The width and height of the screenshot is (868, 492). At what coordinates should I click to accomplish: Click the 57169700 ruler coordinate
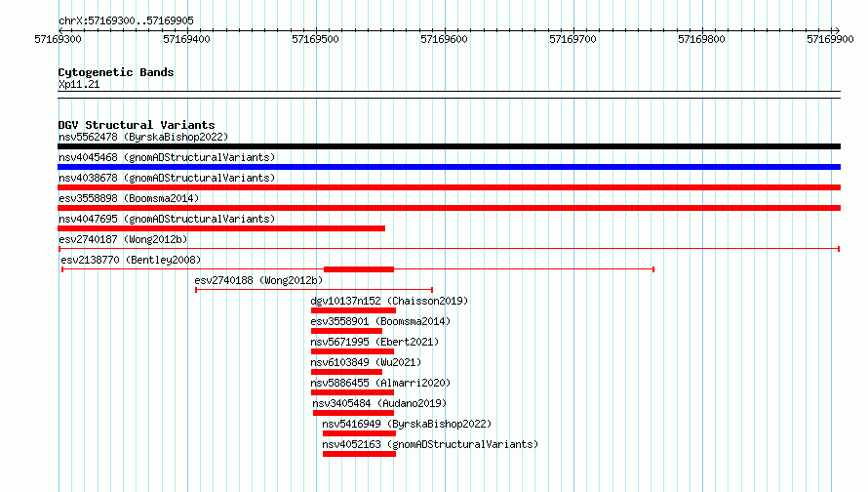point(572,39)
